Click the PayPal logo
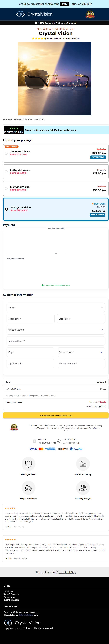The image size is (109, 644). point(76,449)
